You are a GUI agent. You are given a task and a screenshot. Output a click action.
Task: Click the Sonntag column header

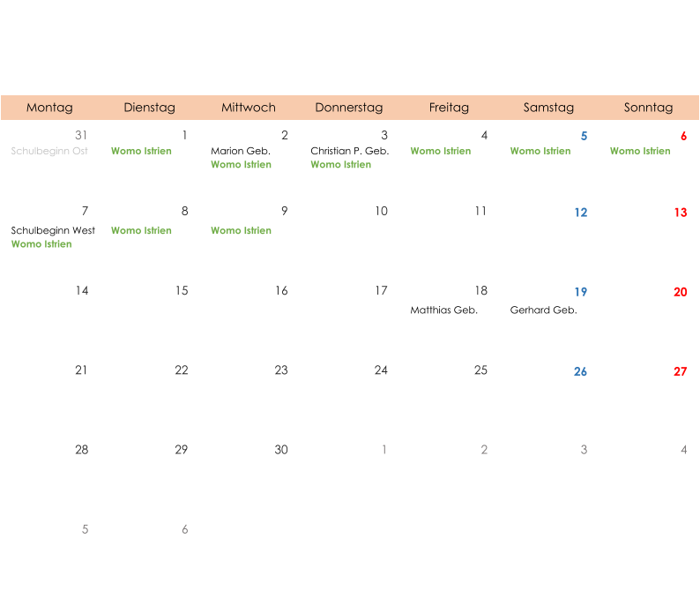click(x=648, y=108)
